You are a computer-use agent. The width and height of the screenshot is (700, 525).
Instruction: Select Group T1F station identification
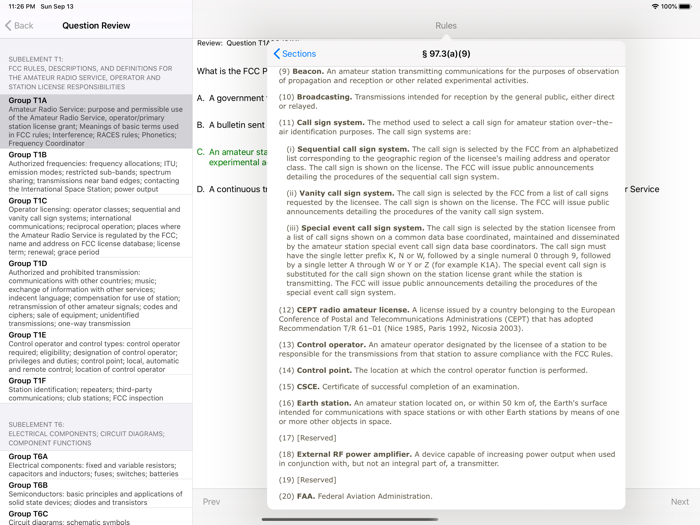click(96, 389)
